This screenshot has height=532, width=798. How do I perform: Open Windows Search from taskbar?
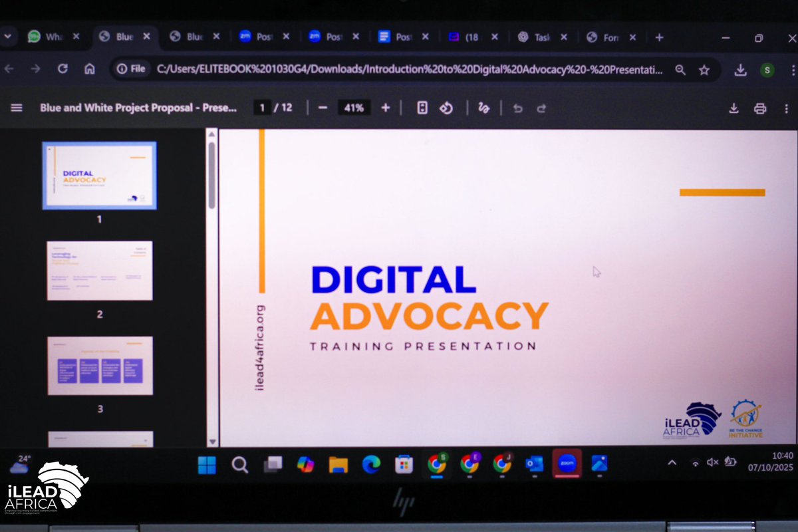[240, 465]
